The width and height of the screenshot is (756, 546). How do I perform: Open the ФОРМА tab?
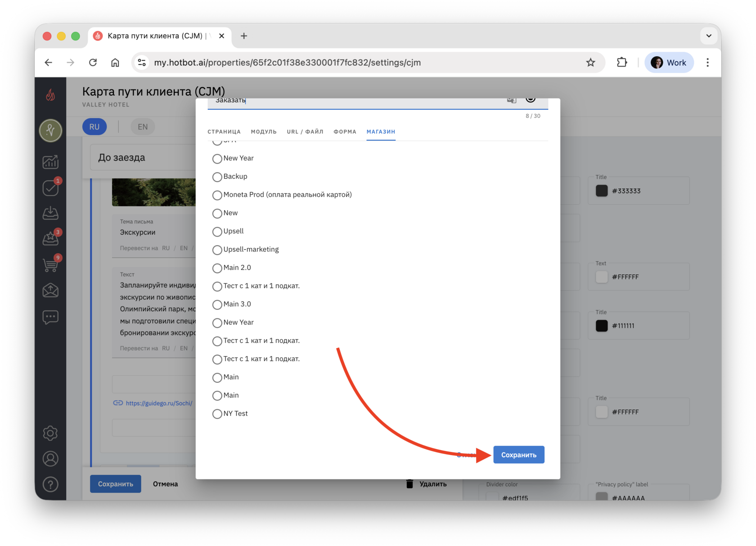pos(345,132)
